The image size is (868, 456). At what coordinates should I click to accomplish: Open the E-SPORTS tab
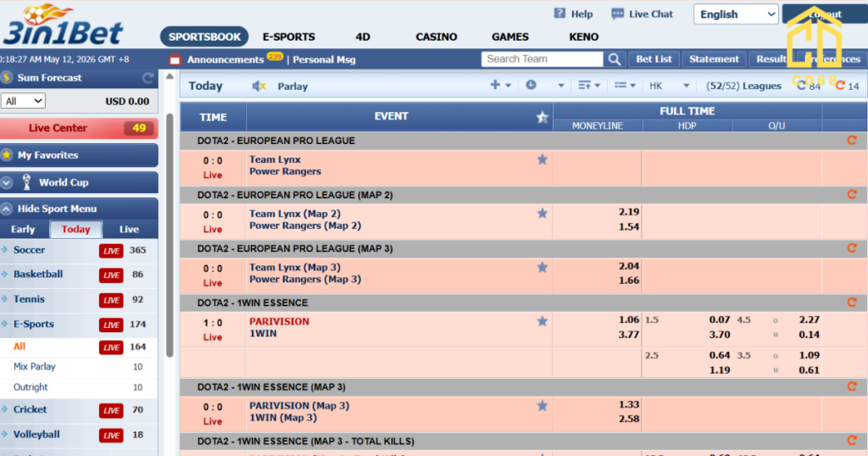pyautogui.click(x=289, y=37)
